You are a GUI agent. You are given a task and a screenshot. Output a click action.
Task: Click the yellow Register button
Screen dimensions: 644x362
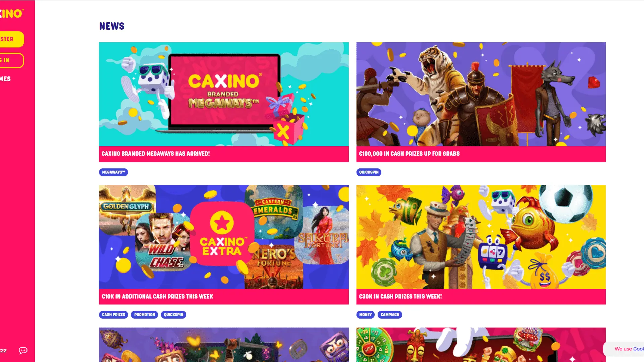pyautogui.click(x=12, y=39)
